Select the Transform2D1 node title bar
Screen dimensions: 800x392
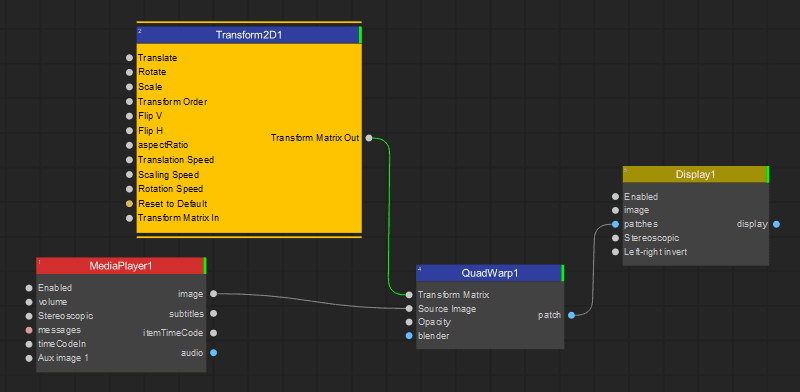pos(248,35)
